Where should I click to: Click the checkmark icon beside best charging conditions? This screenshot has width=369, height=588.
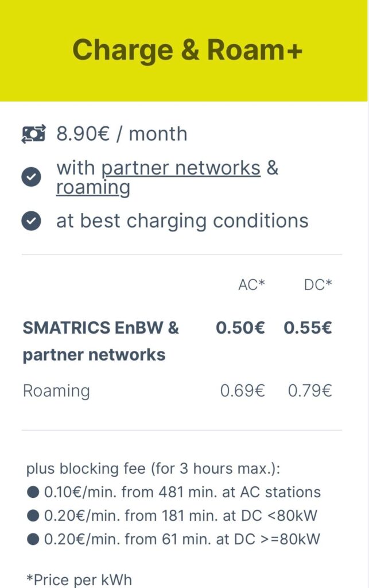coord(32,221)
